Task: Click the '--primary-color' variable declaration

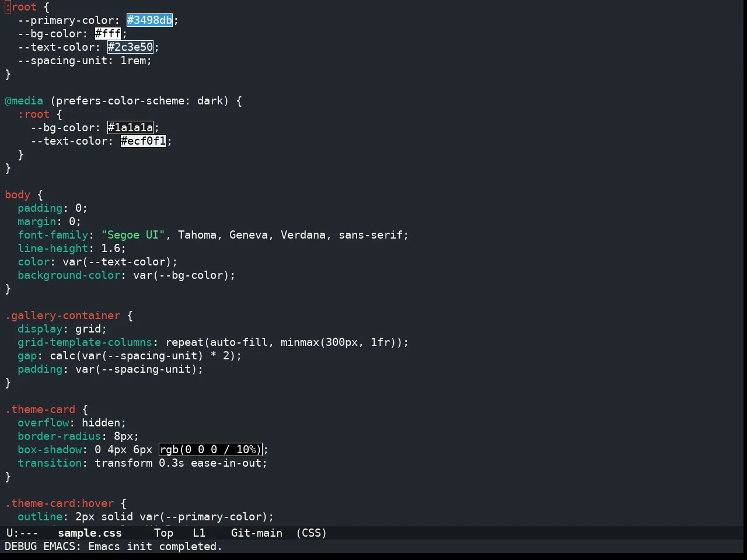Action: coord(66,20)
